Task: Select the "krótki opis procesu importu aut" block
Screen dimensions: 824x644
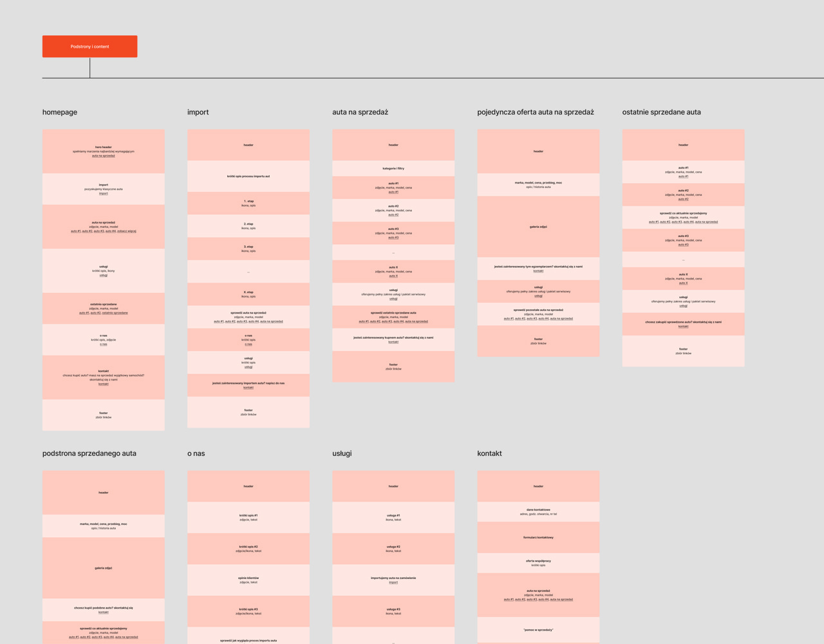Action: pyautogui.click(x=248, y=176)
